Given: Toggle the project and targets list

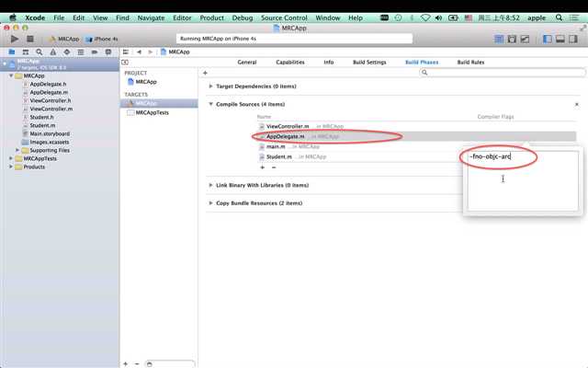Looking at the screenshot, I should click(125, 63).
